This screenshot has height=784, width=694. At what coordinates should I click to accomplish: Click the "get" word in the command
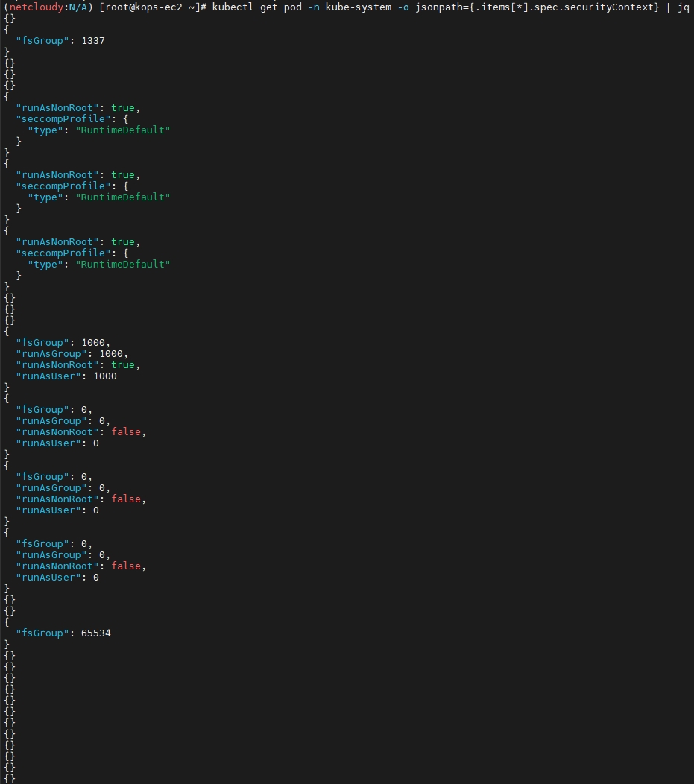269,7
